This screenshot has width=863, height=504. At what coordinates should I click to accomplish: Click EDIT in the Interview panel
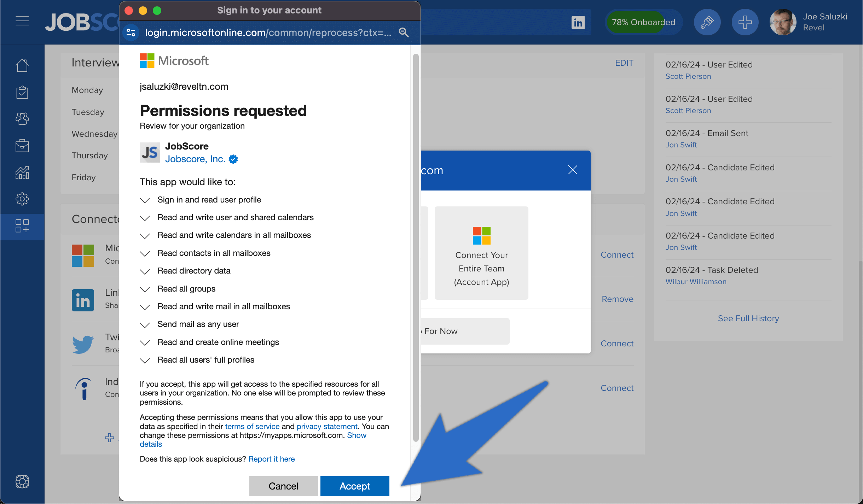(624, 63)
